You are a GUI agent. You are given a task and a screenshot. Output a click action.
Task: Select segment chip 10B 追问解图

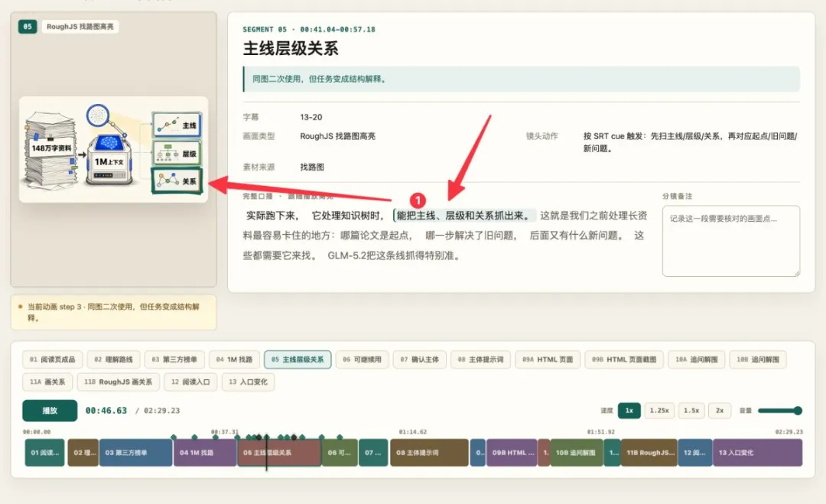(757, 359)
